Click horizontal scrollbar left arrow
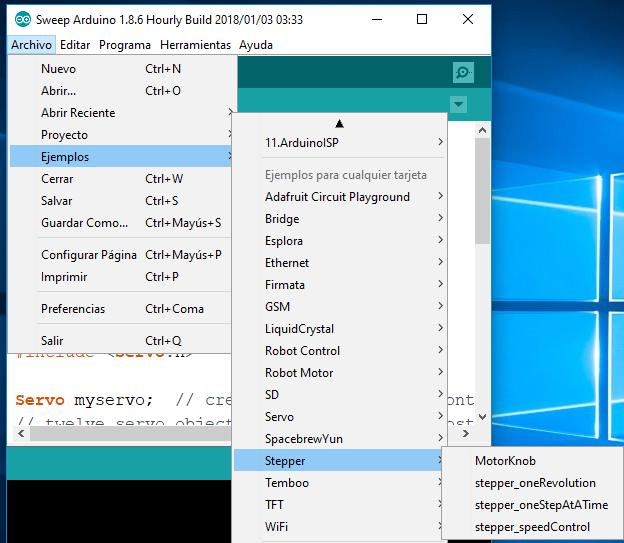Screen dimensions: 624x543 pyautogui.click(x=21, y=433)
